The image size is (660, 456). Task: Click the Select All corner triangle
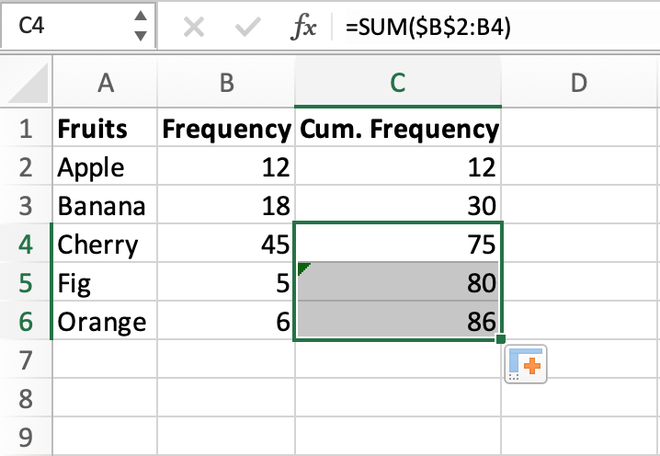click(x=27, y=83)
